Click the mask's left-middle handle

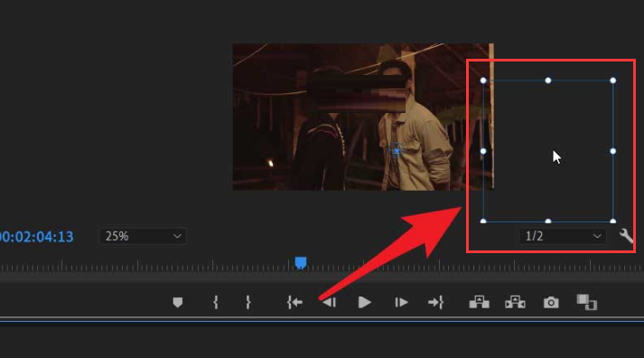coord(483,151)
